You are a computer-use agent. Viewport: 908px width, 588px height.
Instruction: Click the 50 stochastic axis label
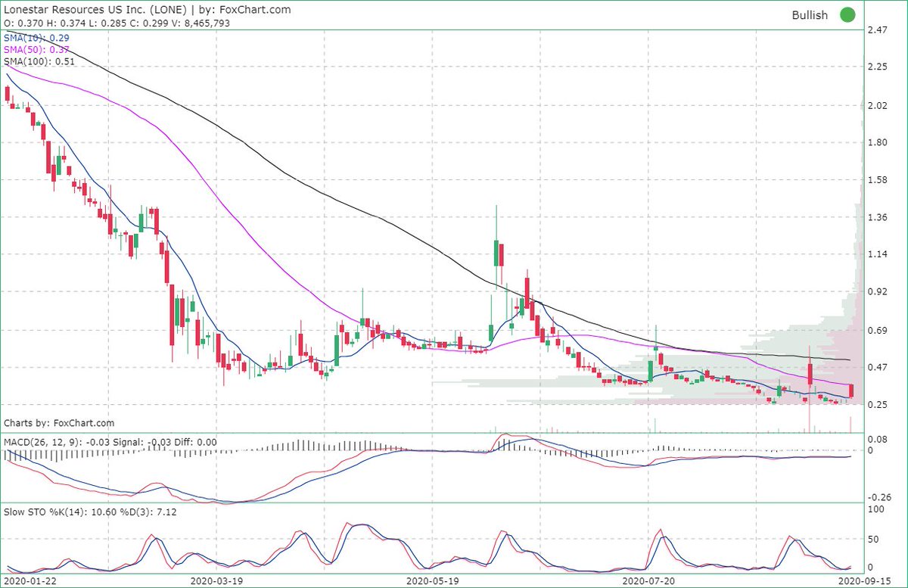pyautogui.click(x=873, y=540)
